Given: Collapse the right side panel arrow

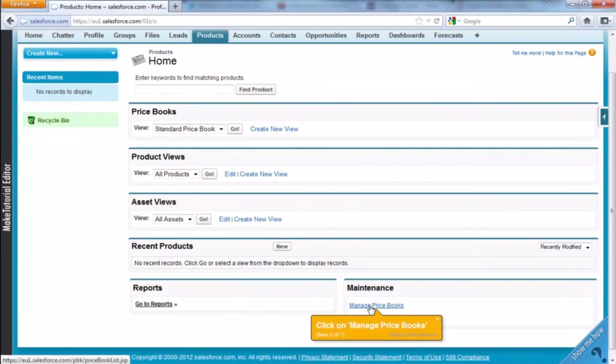Looking at the screenshot, I should [x=604, y=117].
